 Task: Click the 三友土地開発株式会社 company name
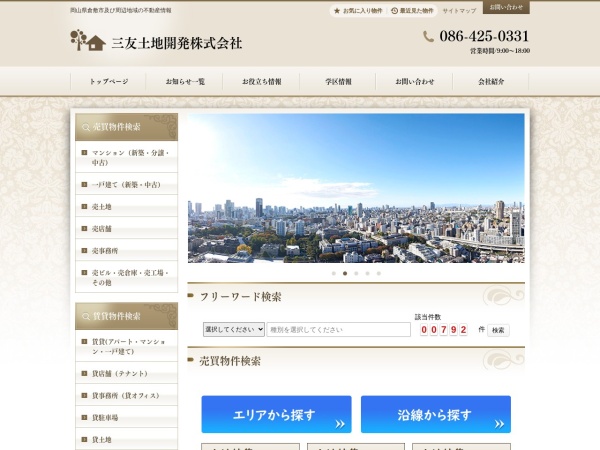177,43
